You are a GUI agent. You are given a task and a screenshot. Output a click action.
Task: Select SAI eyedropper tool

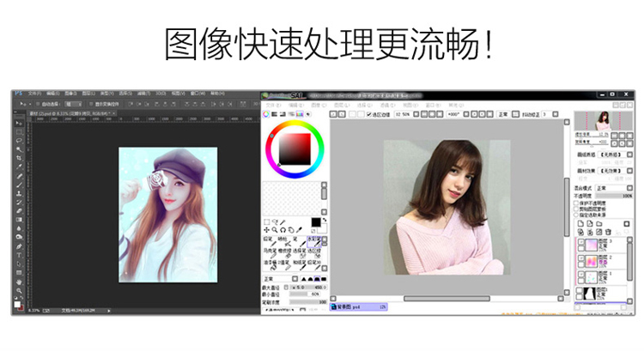click(x=300, y=230)
